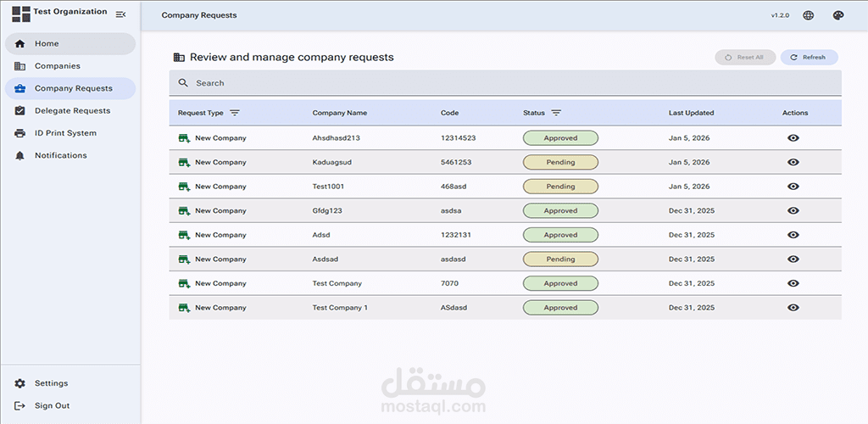Click New Company icon in Ahsdhasd213 row
Viewport: 868px width, 424px height.
[x=183, y=138]
